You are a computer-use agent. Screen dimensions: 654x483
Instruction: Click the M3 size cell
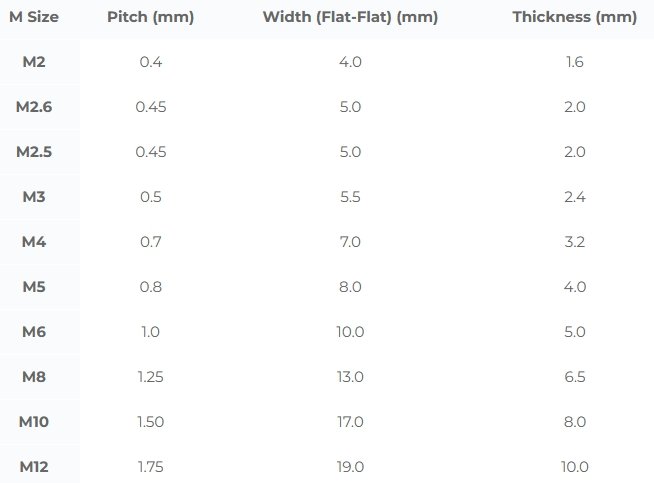pos(34,197)
